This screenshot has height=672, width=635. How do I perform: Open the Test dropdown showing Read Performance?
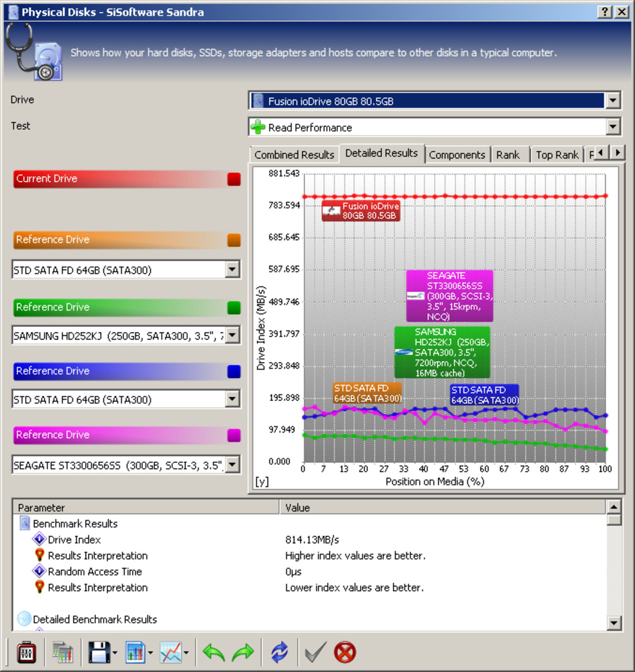click(x=613, y=127)
